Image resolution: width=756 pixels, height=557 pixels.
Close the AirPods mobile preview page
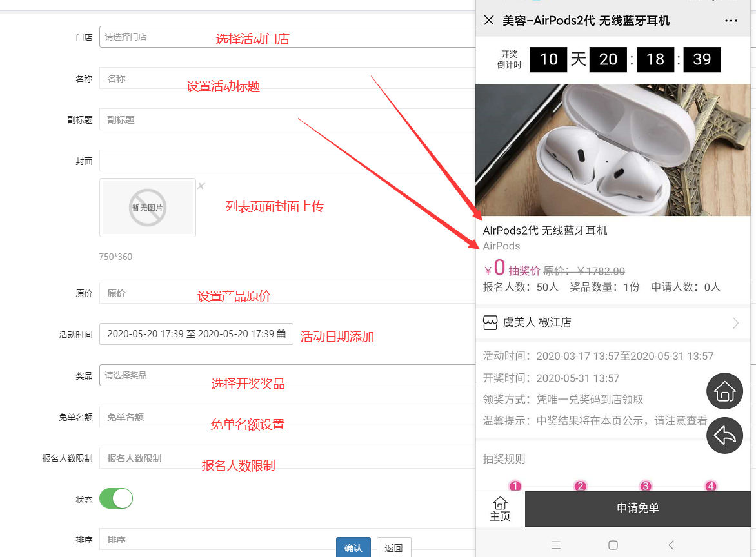[x=489, y=20]
